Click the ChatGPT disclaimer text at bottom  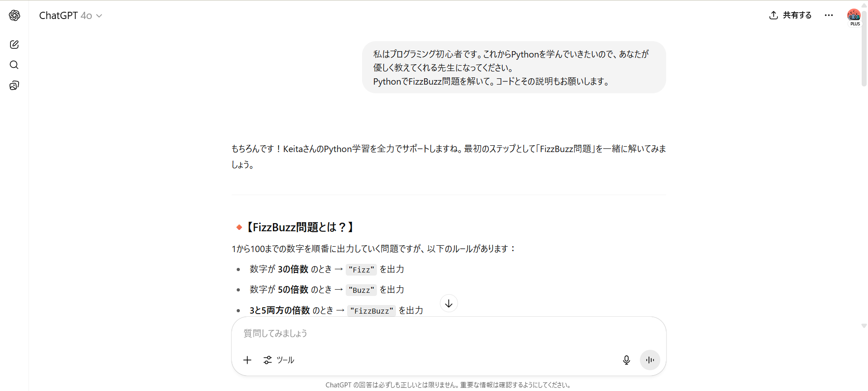point(448,385)
